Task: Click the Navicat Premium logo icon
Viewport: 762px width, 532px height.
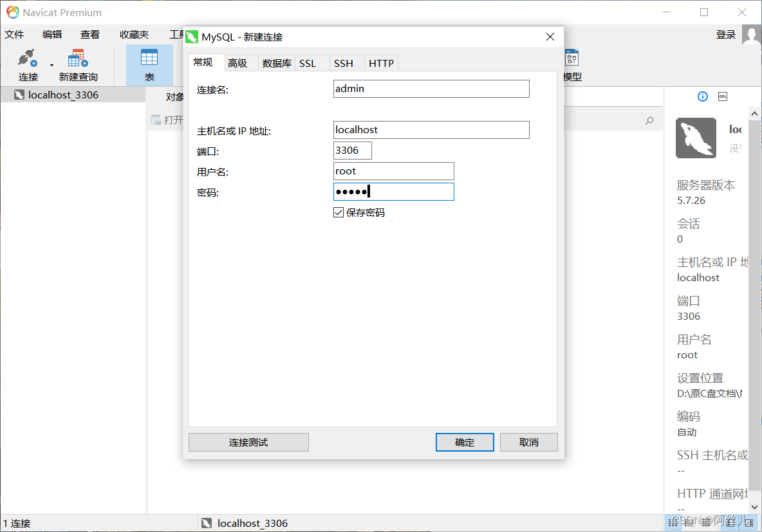Action: tap(13, 12)
